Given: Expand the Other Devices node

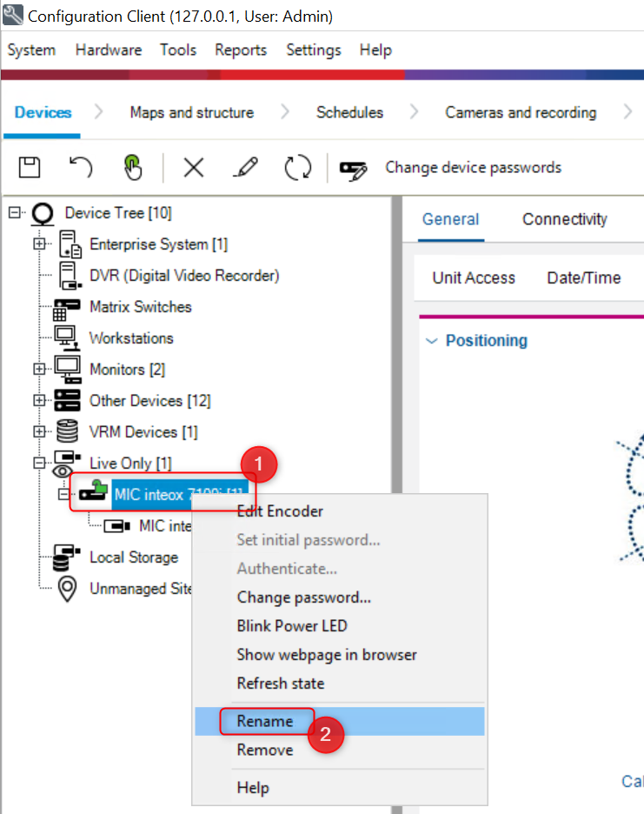Looking at the screenshot, I should point(39,400).
